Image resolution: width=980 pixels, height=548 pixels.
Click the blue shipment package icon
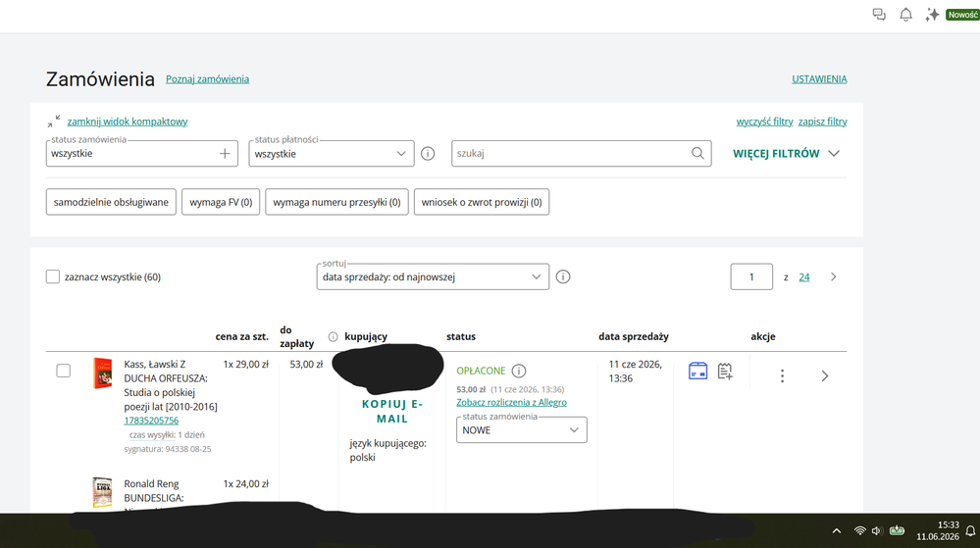pos(697,371)
